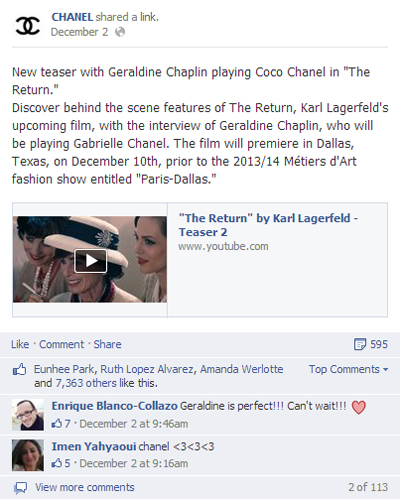Open "The Return" by Karl Lagerfeld title link
The height and width of the screenshot is (499, 400).
268,225
